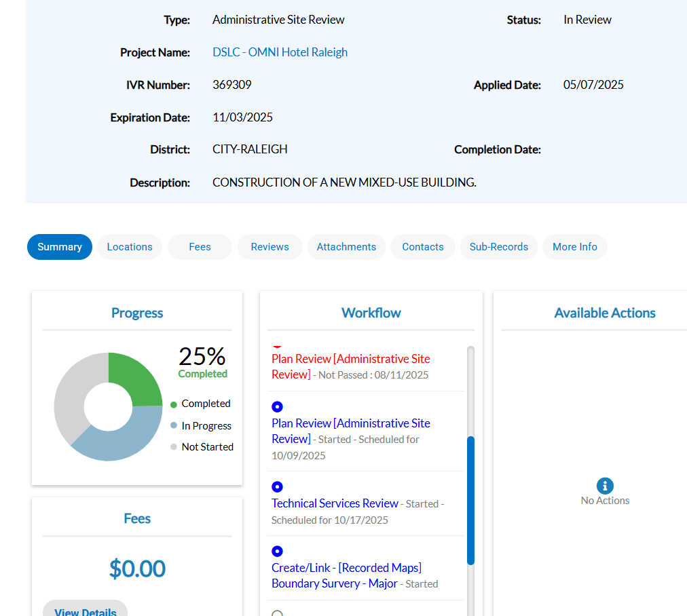Screen dimensions: 687x616
Task: Open the More Info tab
Action: click(x=574, y=247)
